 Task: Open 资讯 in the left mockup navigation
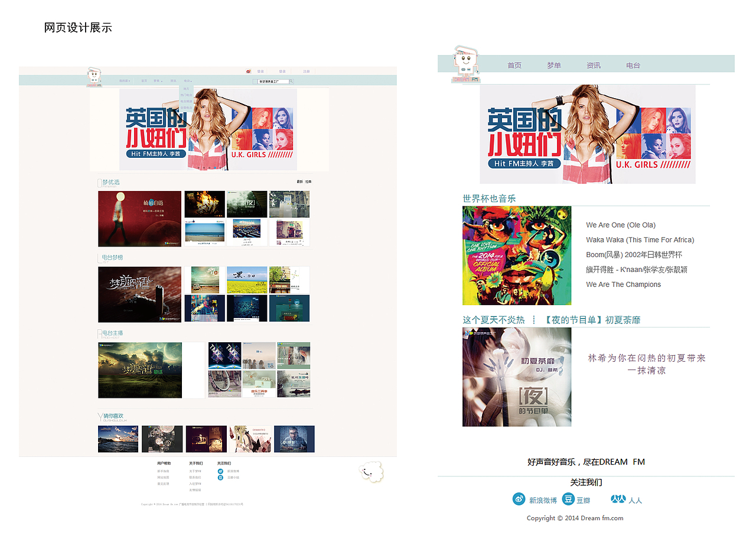coord(173,81)
